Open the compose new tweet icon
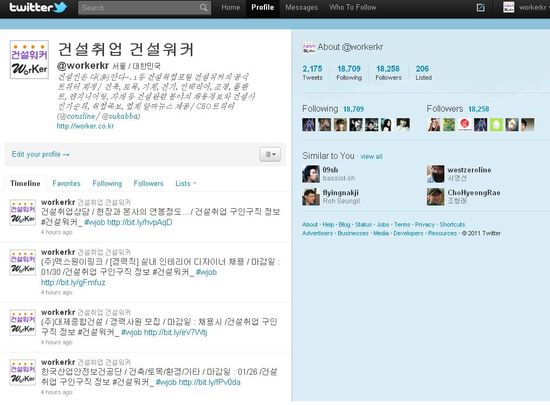The image size is (550, 405). tap(481, 7)
